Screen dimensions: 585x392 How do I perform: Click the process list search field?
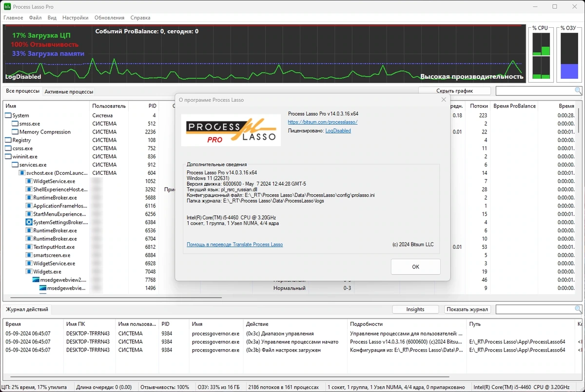coord(535,91)
